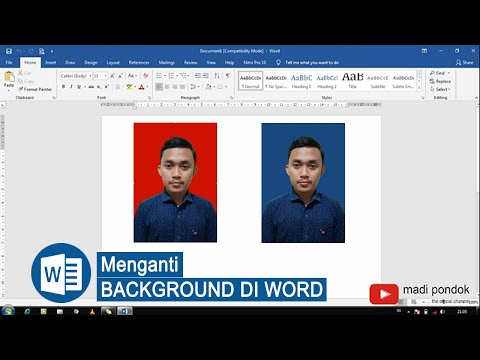
Task: Switch to the Draw tab
Action: (x=70, y=62)
